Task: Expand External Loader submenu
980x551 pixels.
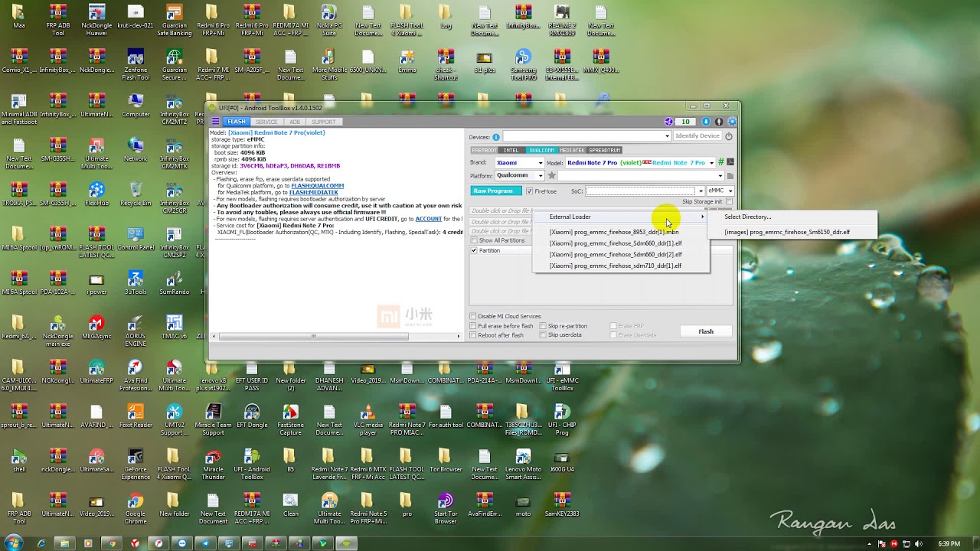Action: point(622,217)
